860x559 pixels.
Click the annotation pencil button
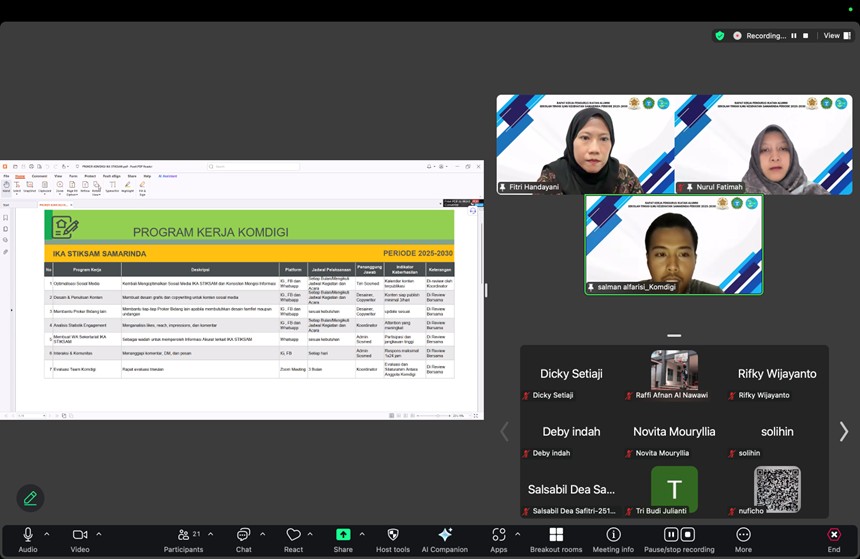tap(30, 497)
